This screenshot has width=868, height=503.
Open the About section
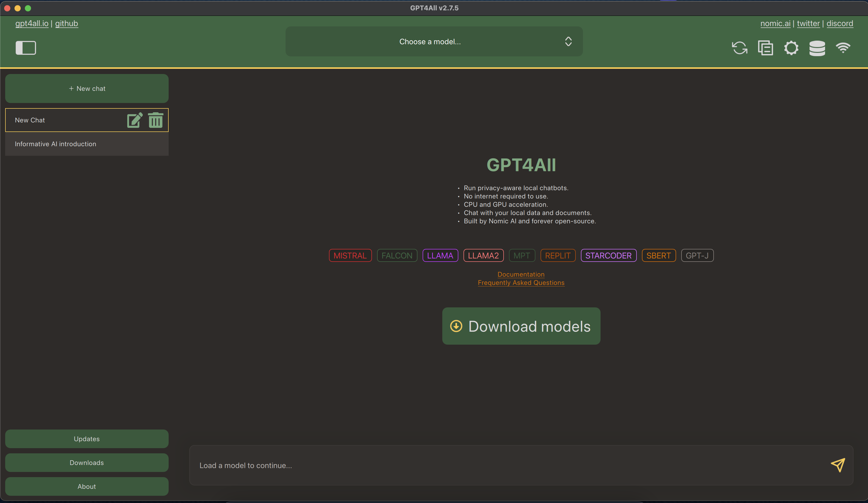86,486
